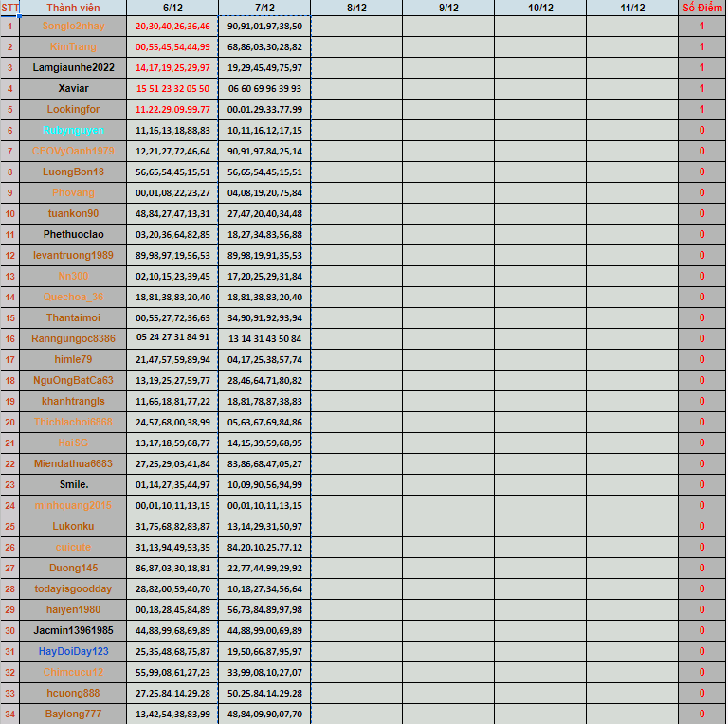
Task: Click the Lamgiaunhe2022 name cell
Action: [73, 68]
